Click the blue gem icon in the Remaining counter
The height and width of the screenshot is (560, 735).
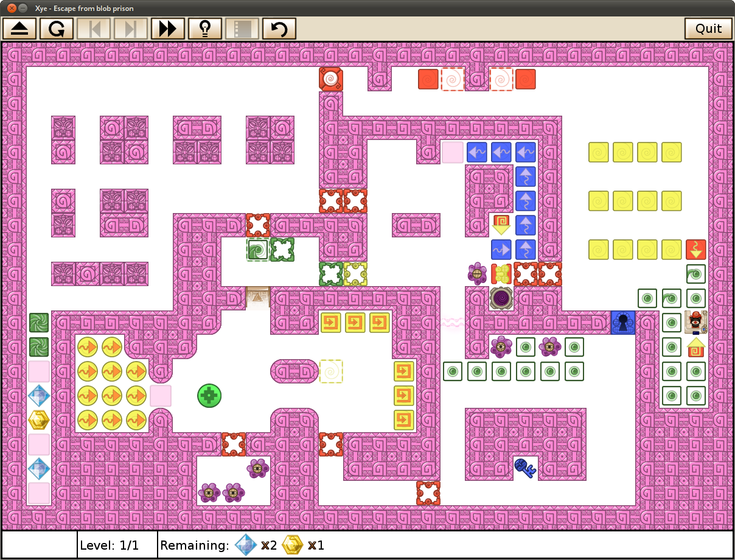tap(246, 545)
